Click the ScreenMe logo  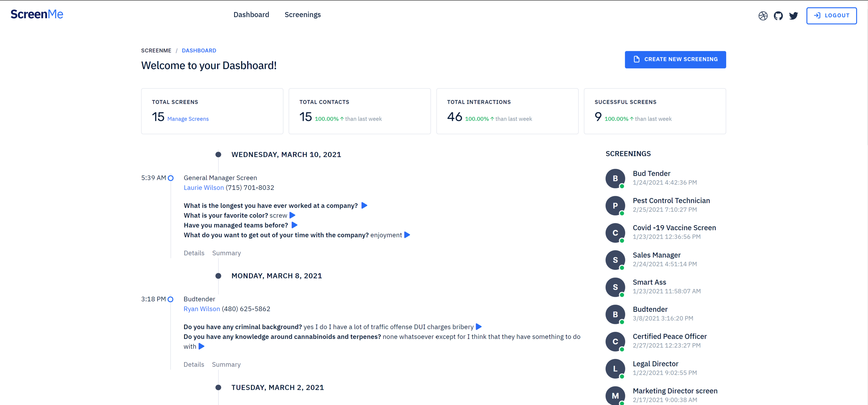click(37, 14)
